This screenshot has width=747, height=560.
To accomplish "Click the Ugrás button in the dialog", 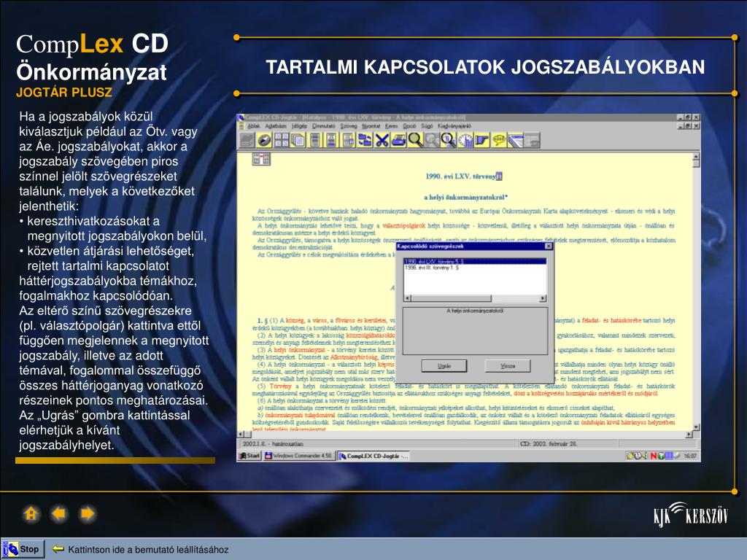I will pyautogui.click(x=444, y=366).
